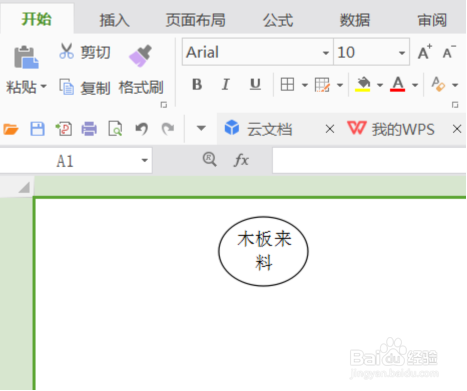This screenshot has height=391, width=467.
Task: Open the A1 name box dropdown
Action: pyautogui.click(x=144, y=160)
